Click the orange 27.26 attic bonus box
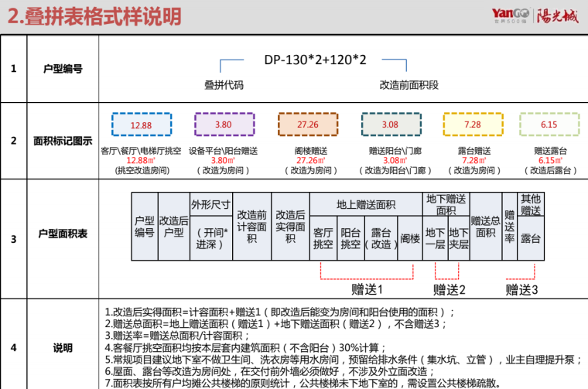The image size is (588, 389). [307, 125]
